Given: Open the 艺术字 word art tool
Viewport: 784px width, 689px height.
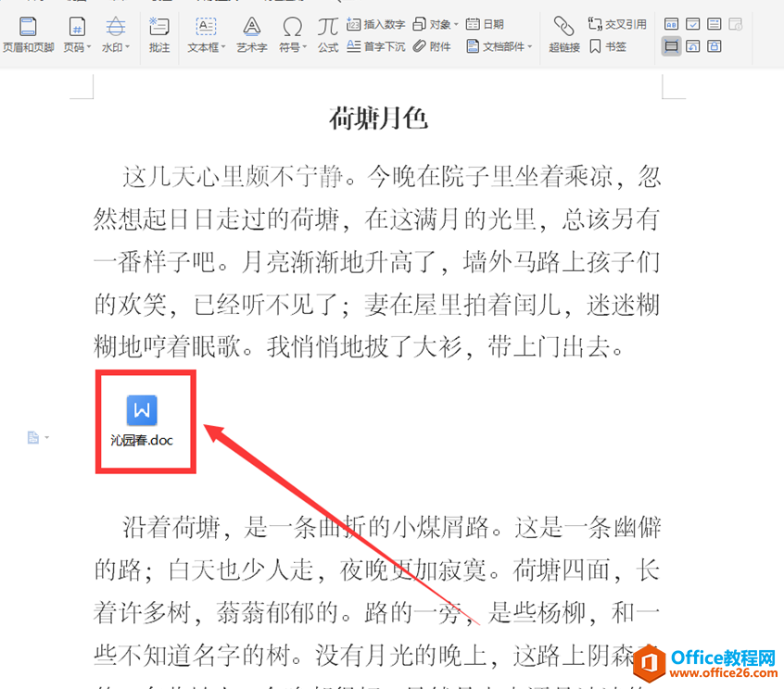Looking at the screenshot, I should pos(251,34).
